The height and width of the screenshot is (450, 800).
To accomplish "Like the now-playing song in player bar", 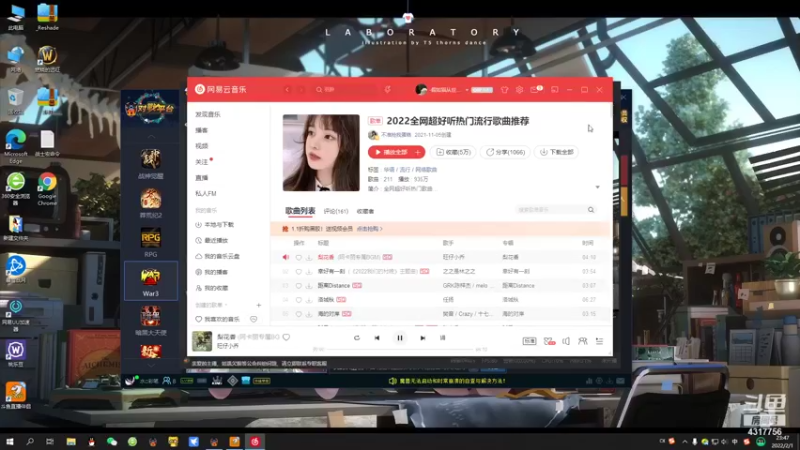I will tap(286, 337).
